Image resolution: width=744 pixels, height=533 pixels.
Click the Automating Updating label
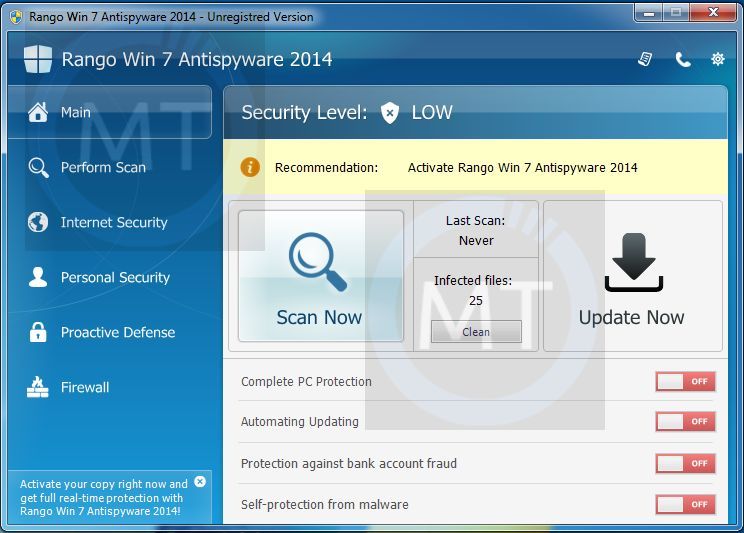[299, 421]
